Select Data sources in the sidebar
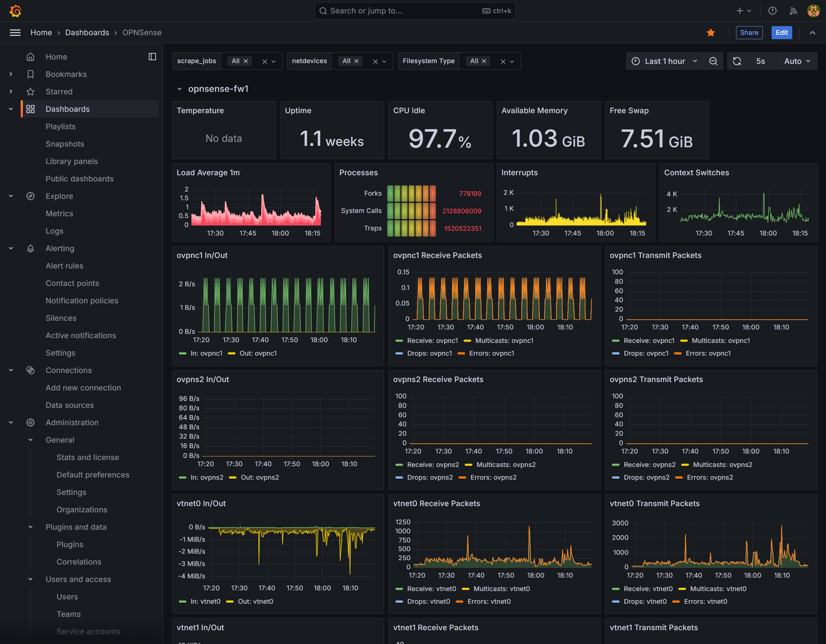This screenshot has height=644, width=826. pos(70,405)
